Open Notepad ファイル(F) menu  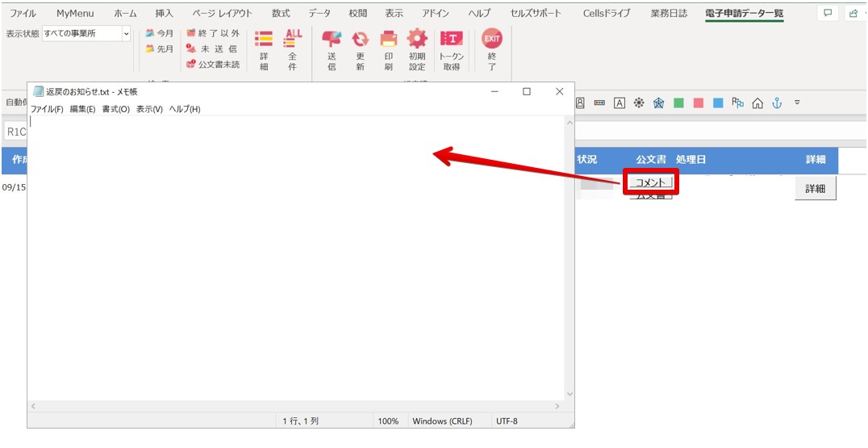47,109
